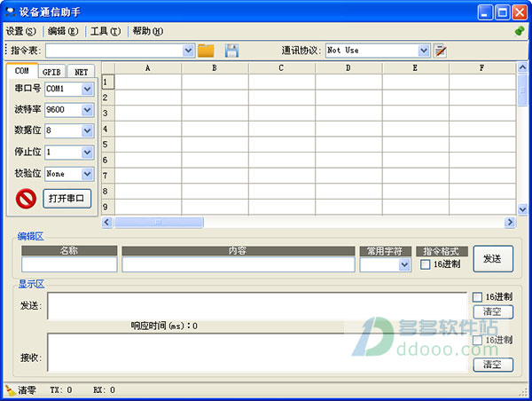Open the 波特率 9600 dropdown

(87, 110)
